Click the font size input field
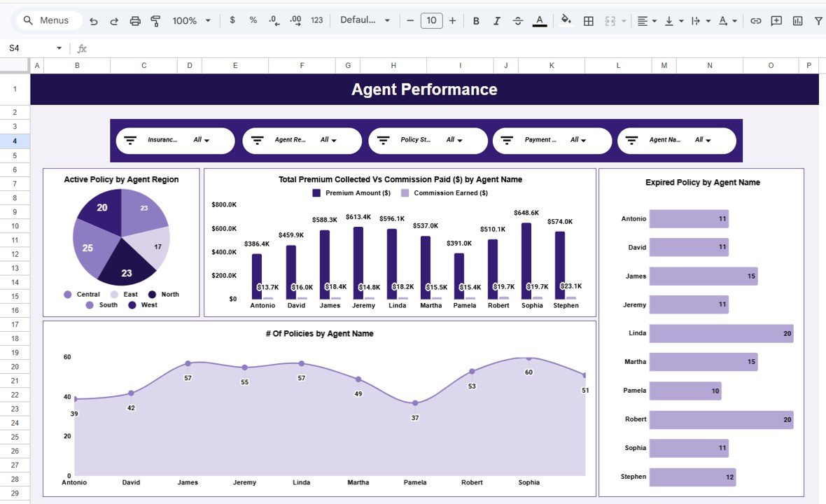 [x=431, y=21]
